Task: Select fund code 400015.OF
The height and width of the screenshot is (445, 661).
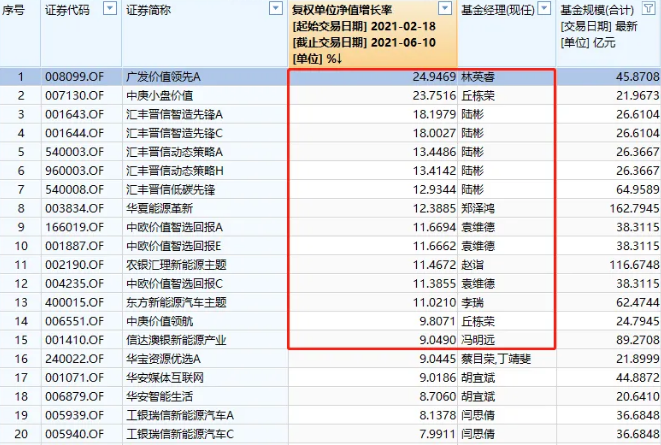Action: 74,303
